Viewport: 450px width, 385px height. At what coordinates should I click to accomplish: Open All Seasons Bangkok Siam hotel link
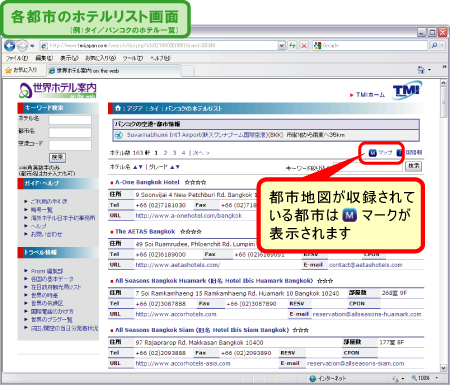[x=202, y=330]
